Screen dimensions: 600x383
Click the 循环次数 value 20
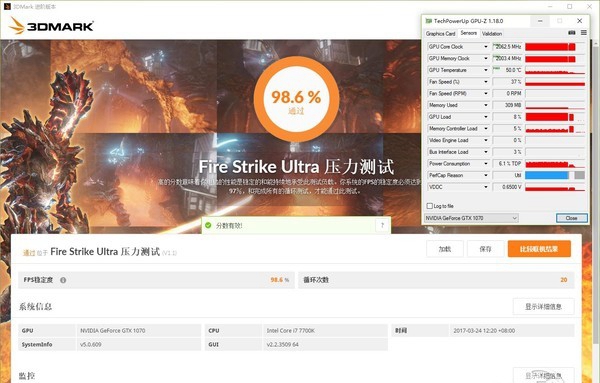tap(564, 280)
